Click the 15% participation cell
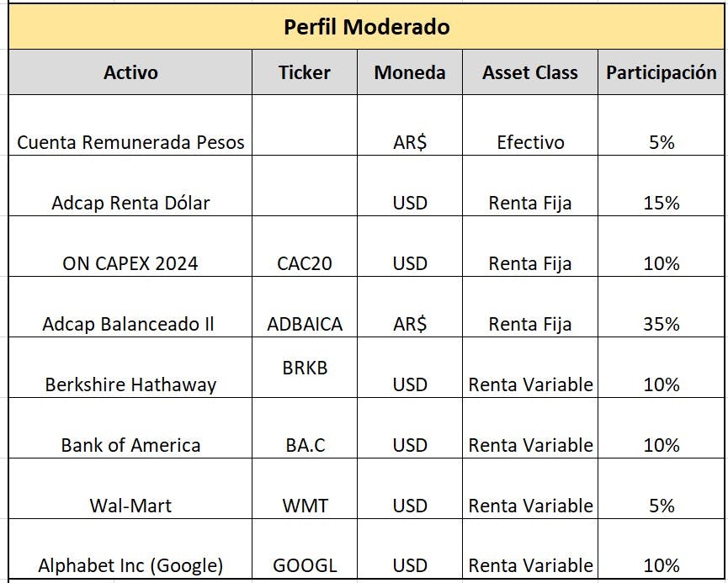This screenshot has width=728, height=583. [x=662, y=186]
